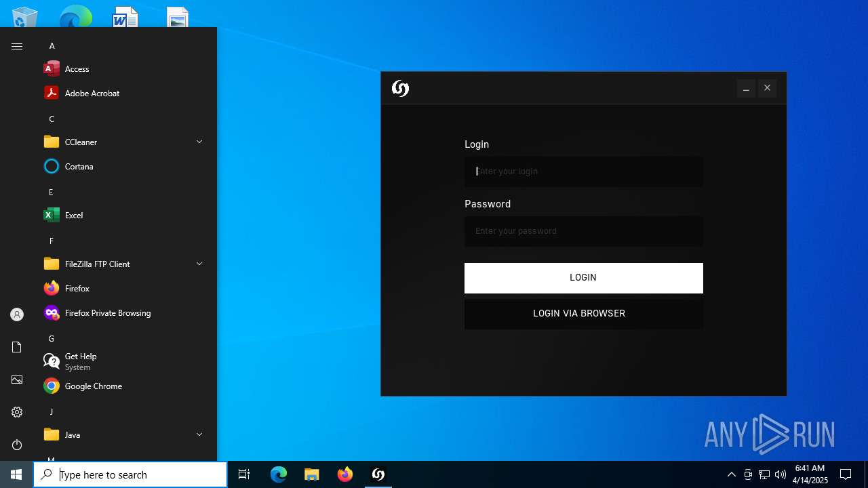
Task: Show hidden system tray icons
Action: tap(731, 474)
